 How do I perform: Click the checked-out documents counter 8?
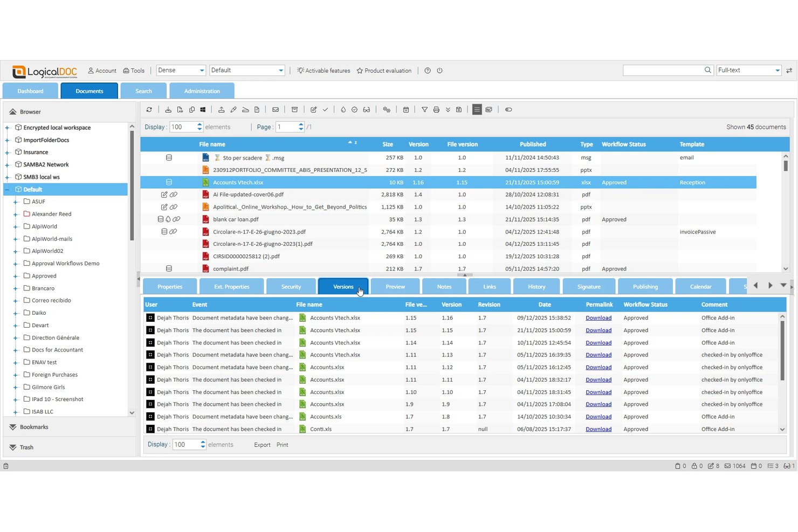pos(713,466)
